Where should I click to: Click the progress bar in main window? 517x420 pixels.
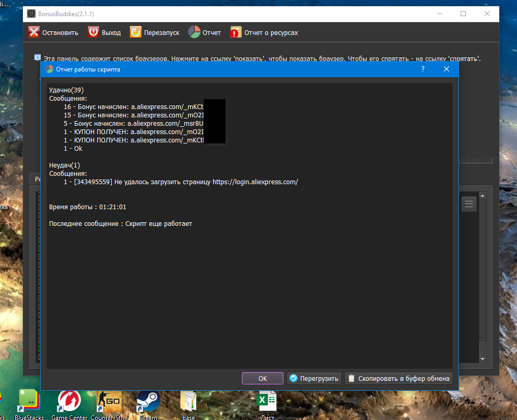click(475, 160)
